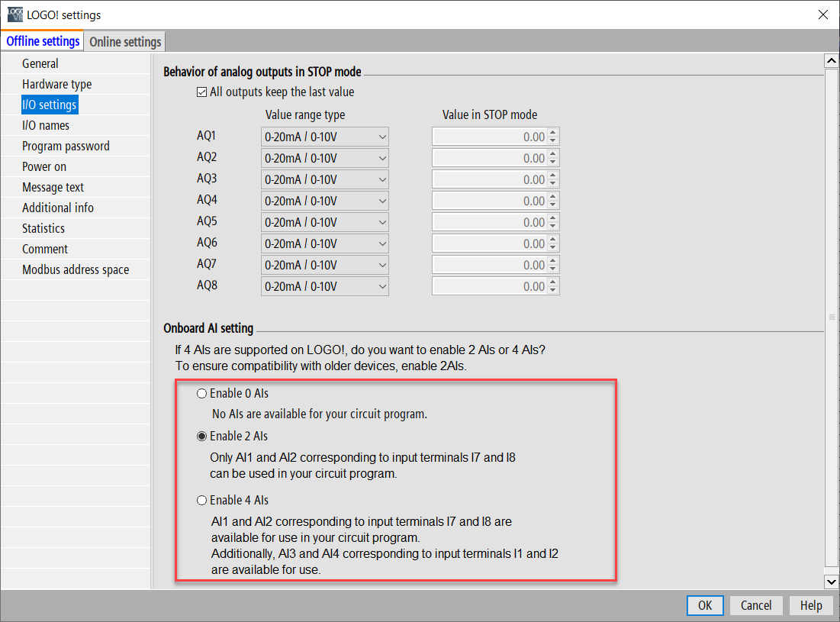Select Enable 0 AIs radio button
The image size is (840, 622).
click(x=201, y=394)
